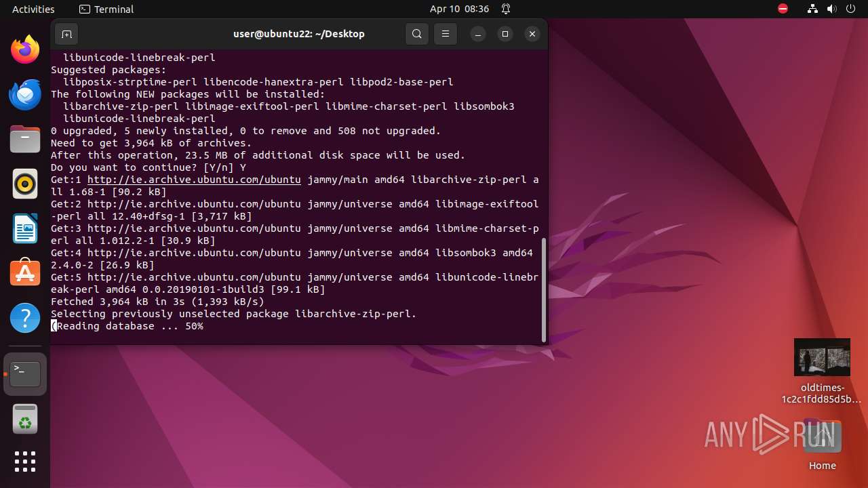This screenshot has width=868, height=488.
Task: Open the power system menu icon
Action: [x=850, y=9]
